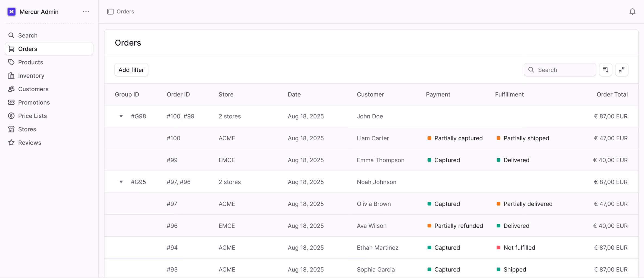Click Shipped status on order #93
The width and height of the screenshot is (644, 278).
511,270
